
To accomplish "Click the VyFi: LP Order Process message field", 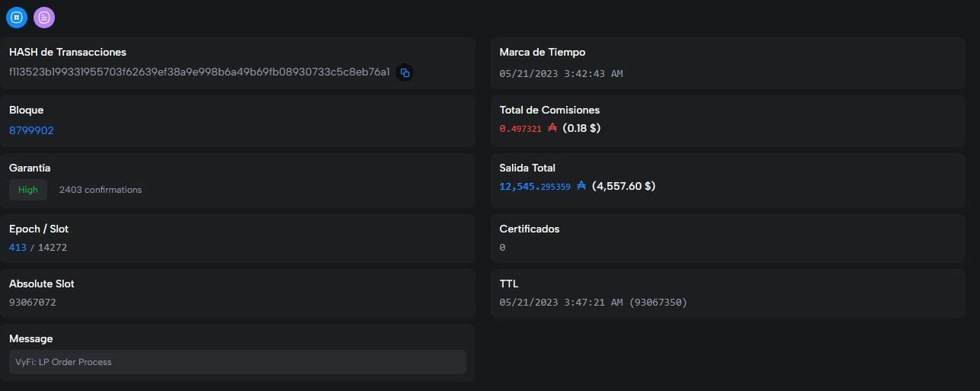I will 237,362.
